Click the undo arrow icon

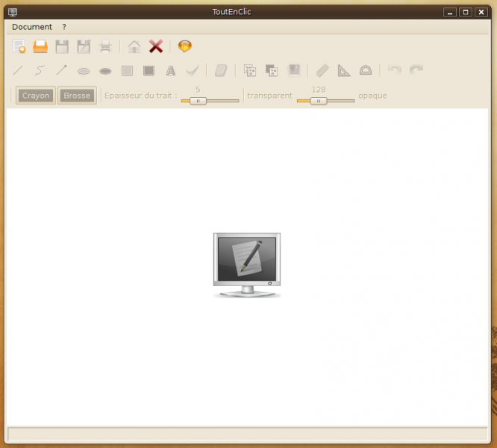pos(395,69)
